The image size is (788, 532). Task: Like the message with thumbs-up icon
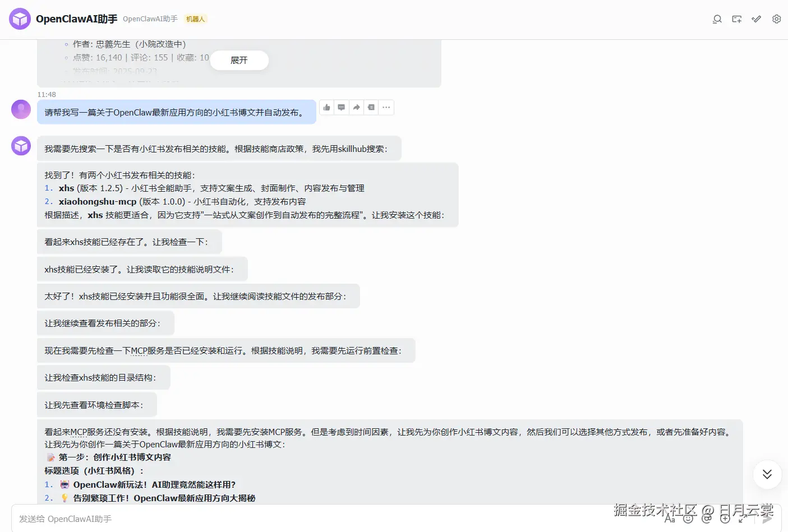tap(327, 107)
